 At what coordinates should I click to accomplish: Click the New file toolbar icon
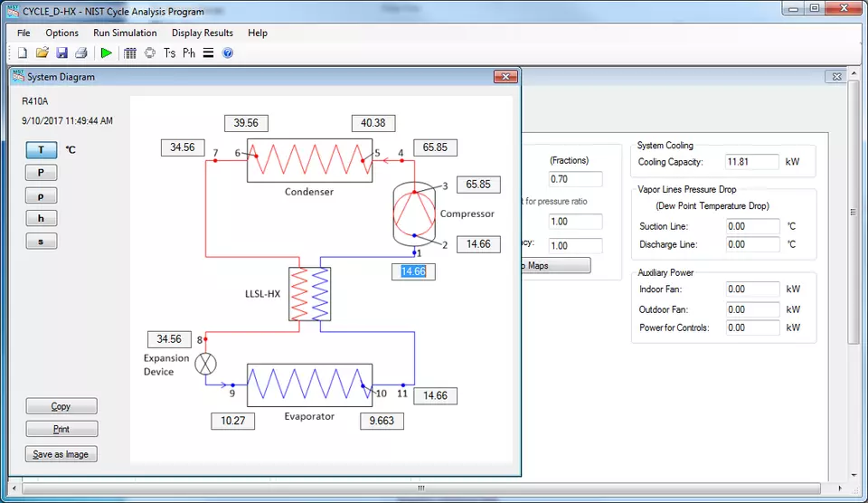point(22,53)
